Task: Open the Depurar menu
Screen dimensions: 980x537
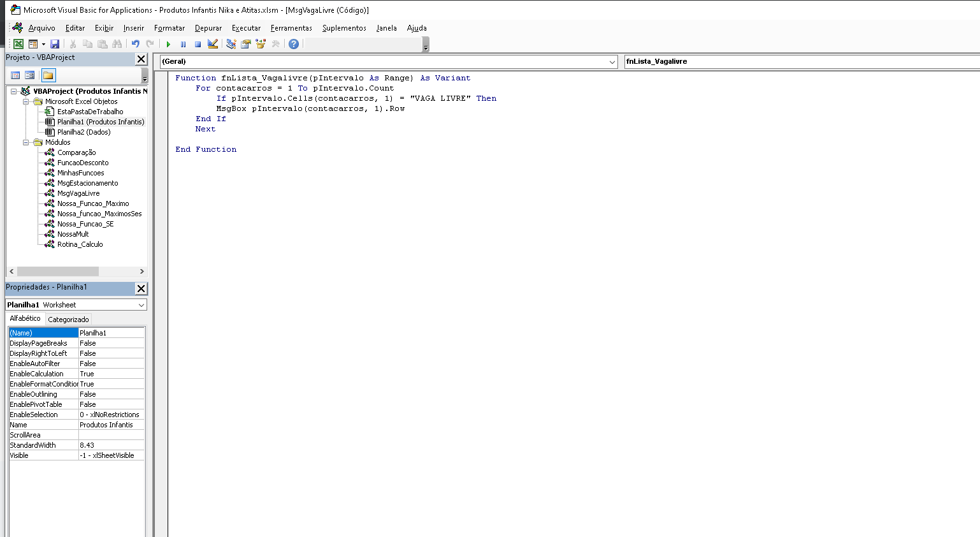Action: pyautogui.click(x=208, y=28)
